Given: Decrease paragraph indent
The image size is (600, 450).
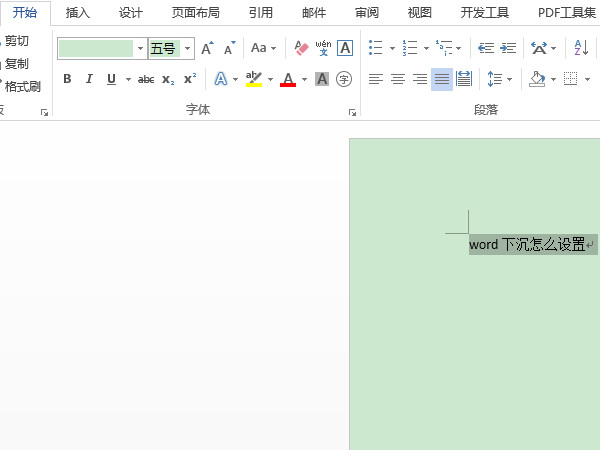Looking at the screenshot, I should [486, 48].
